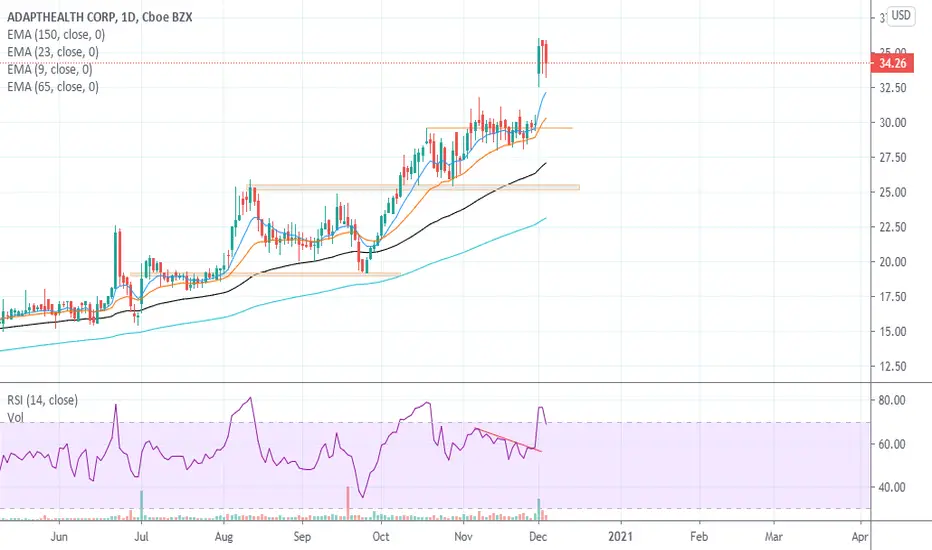Click the Aug date axis label
The image size is (932, 550).
(223, 536)
